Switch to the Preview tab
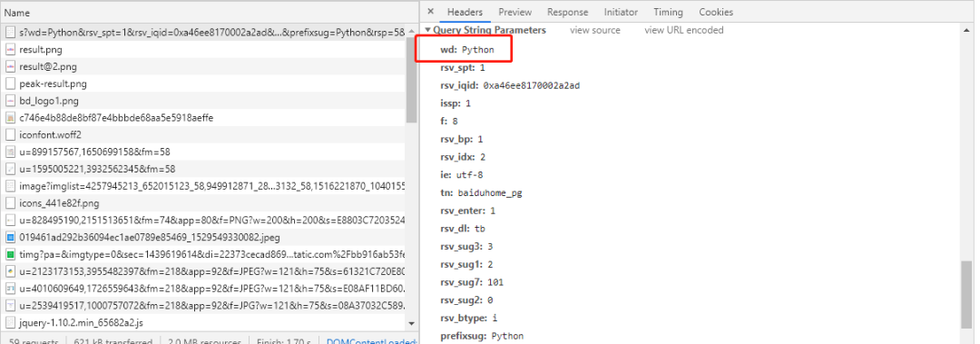 (x=515, y=12)
